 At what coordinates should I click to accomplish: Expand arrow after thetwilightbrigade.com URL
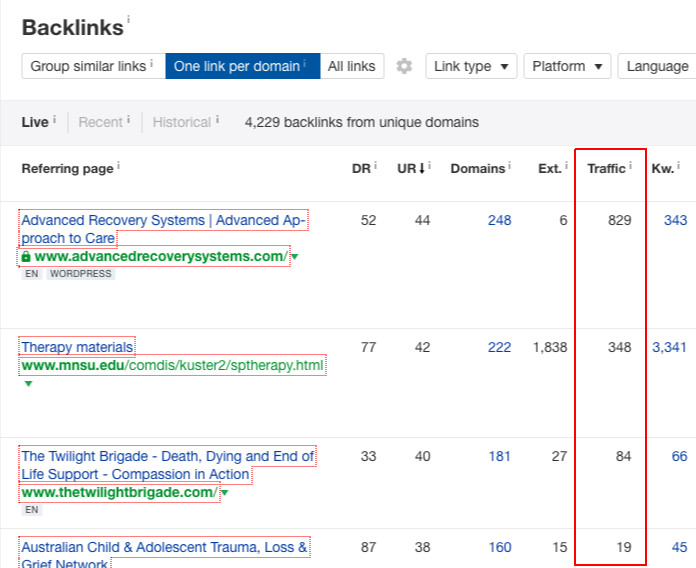[x=225, y=493]
